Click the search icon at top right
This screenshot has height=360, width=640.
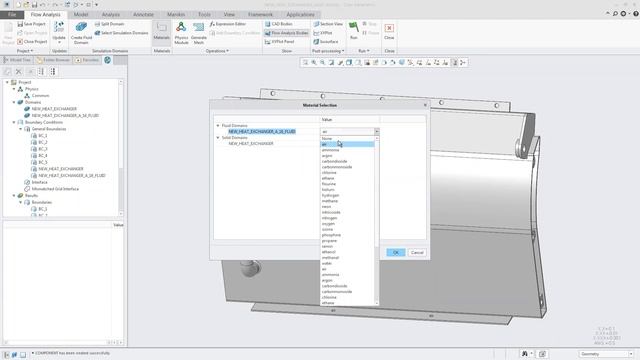click(x=615, y=13)
